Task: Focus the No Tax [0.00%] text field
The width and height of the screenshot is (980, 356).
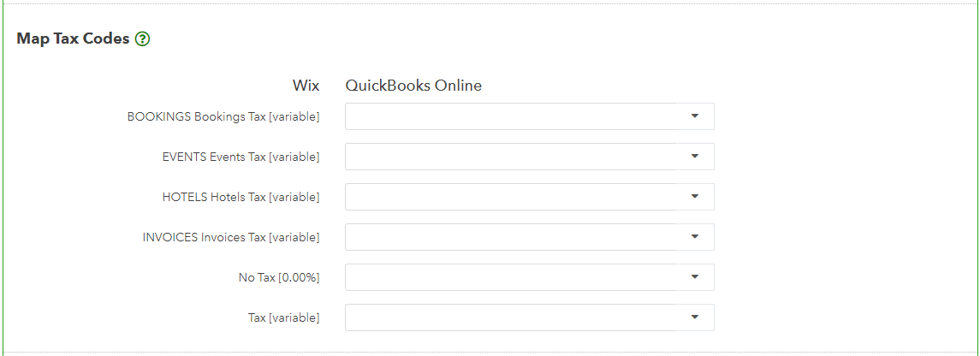Action: (x=511, y=276)
